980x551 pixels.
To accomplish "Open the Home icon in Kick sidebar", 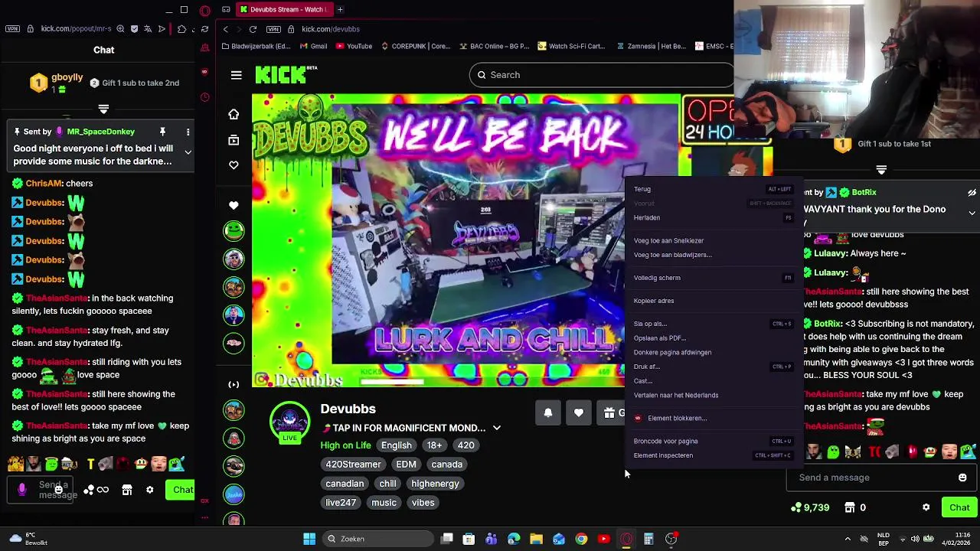I will (x=234, y=114).
